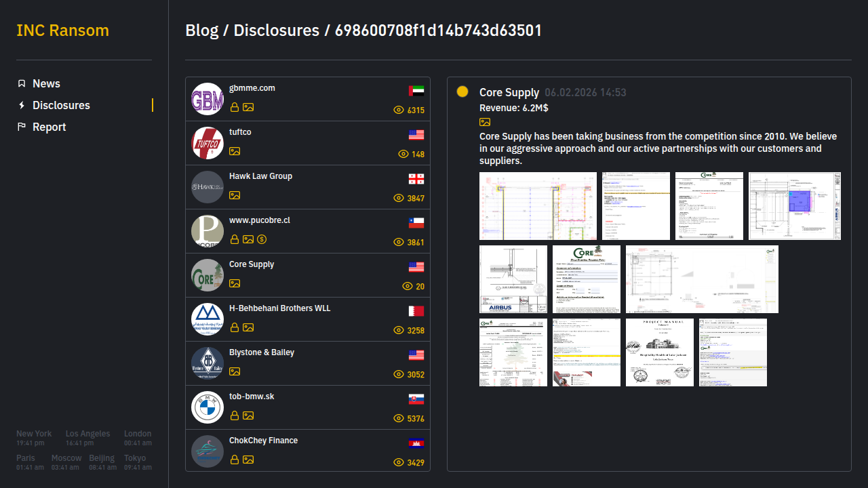Click the lock icon on ChokChey Finance entry
This screenshot has width=868, height=488.
tap(235, 460)
